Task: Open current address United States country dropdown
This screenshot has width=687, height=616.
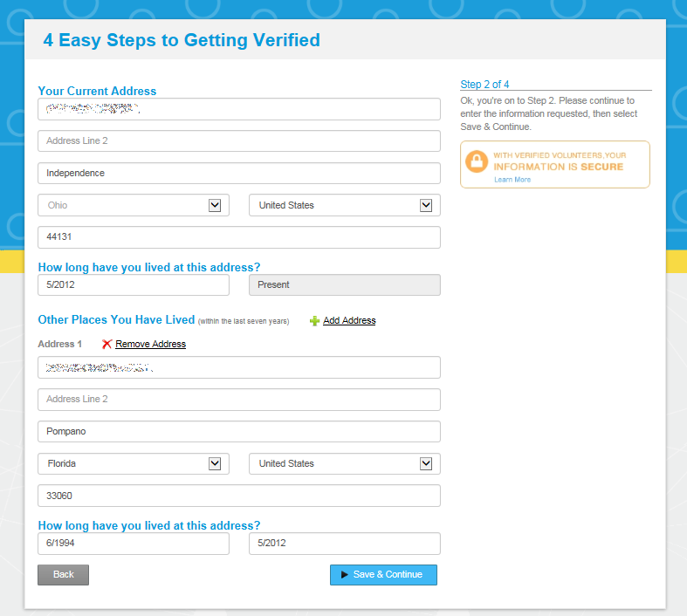Action: point(344,205)
